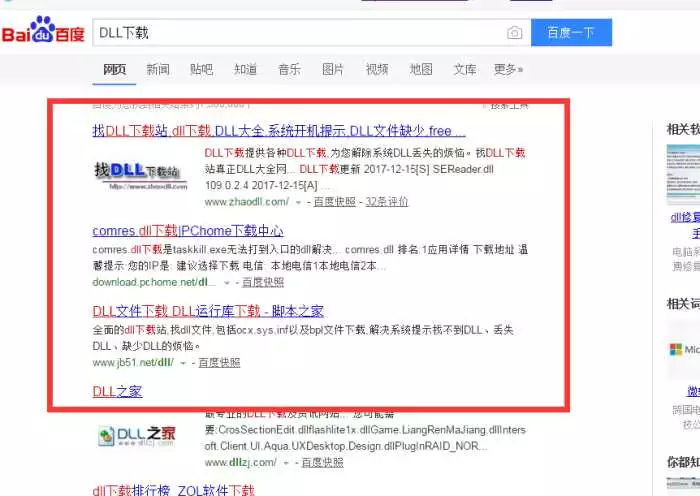Expand the dropdown arrow beside download.pchome.net
This screenshot has height=496, width=700.
point(226,283)
